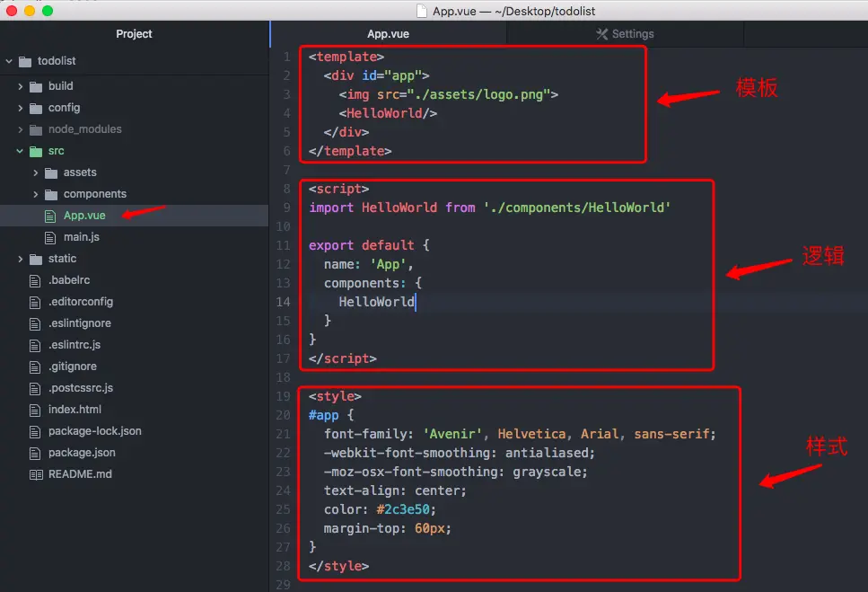Click the static folder icon
The image size is (868, 592).
click(36, 260)
